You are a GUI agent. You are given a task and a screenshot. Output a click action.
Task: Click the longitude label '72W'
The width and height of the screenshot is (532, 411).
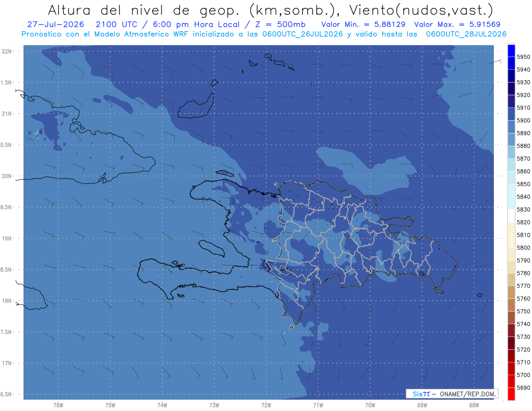click(266, 405)
